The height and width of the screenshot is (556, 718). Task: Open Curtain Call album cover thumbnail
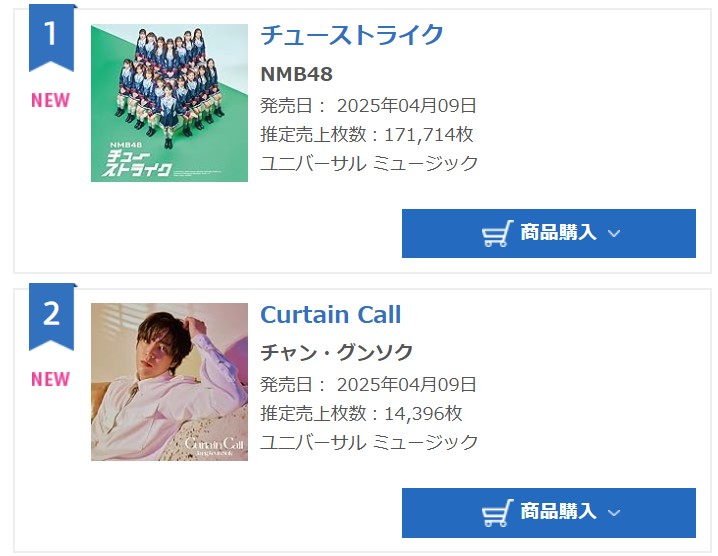point(169,382)
